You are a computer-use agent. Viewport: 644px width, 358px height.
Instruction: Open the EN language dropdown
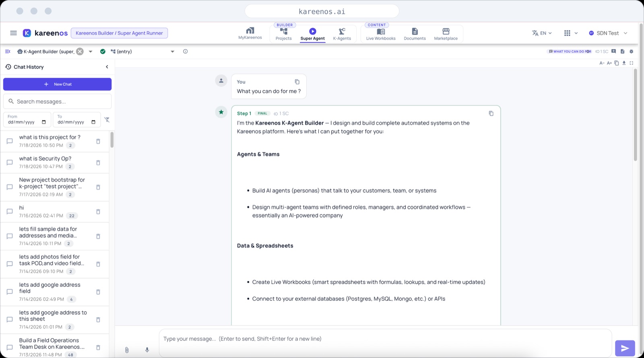(542, 33)
